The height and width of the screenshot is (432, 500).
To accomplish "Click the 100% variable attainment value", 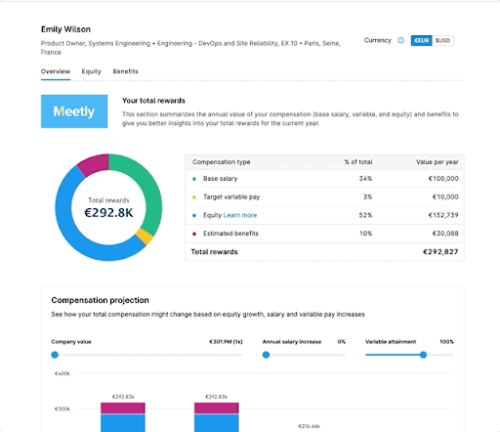I will tap(447, 342).
